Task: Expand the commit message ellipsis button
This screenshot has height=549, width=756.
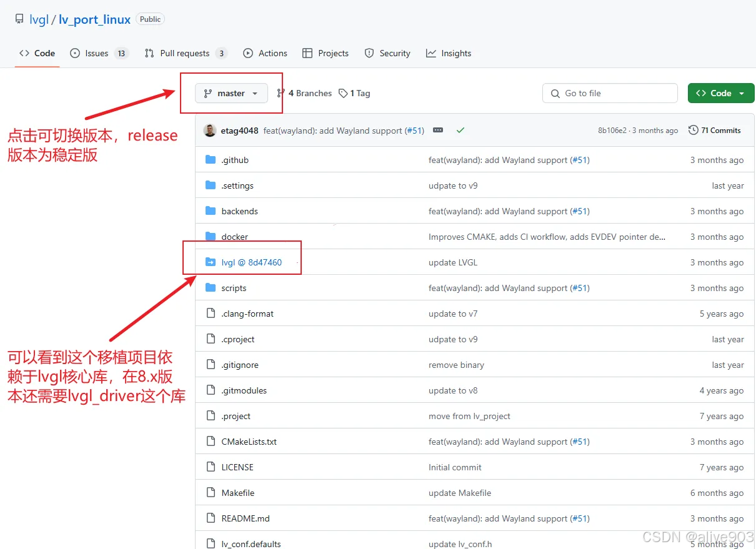Action: click(x=438, y=130)
